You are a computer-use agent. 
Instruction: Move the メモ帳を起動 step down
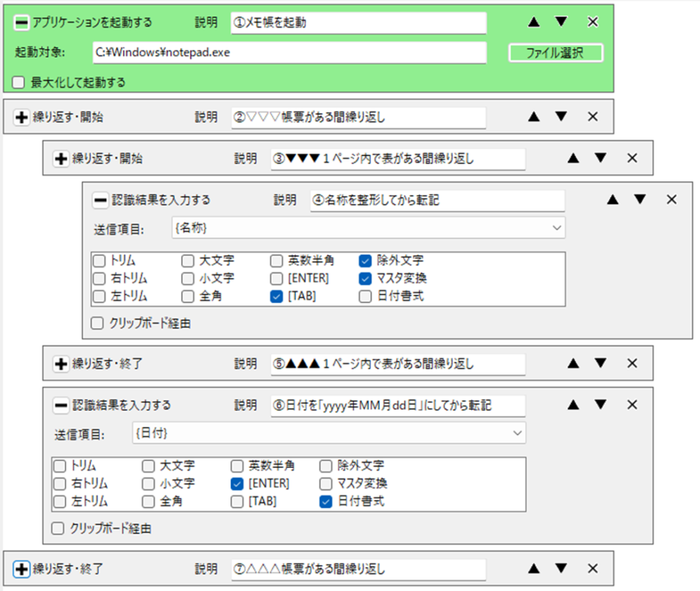pos(561,22)
